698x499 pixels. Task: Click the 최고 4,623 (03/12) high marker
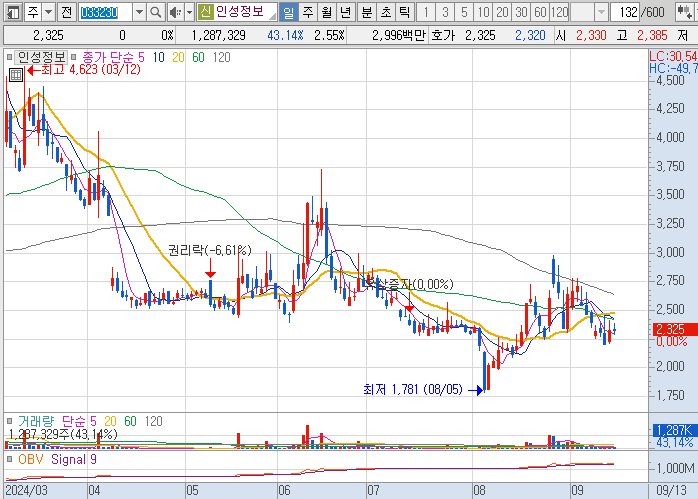tap(84, 69)
